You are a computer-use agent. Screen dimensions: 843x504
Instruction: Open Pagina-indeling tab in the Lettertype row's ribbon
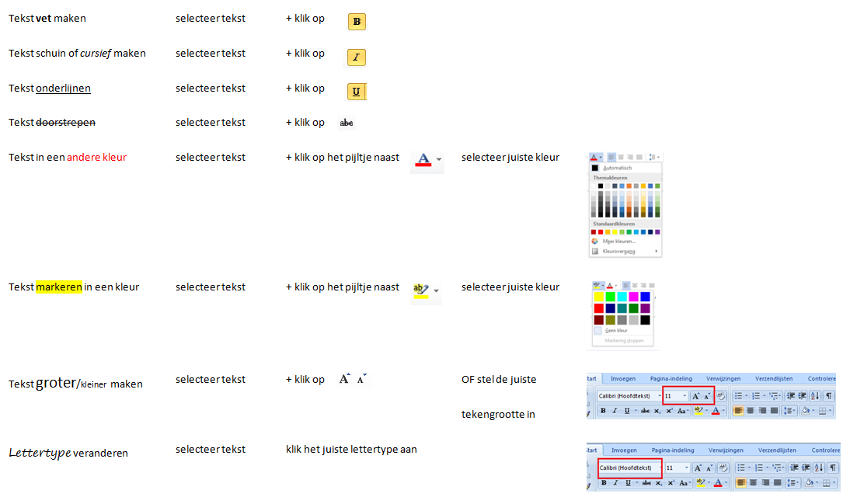[x=673, y=450]
